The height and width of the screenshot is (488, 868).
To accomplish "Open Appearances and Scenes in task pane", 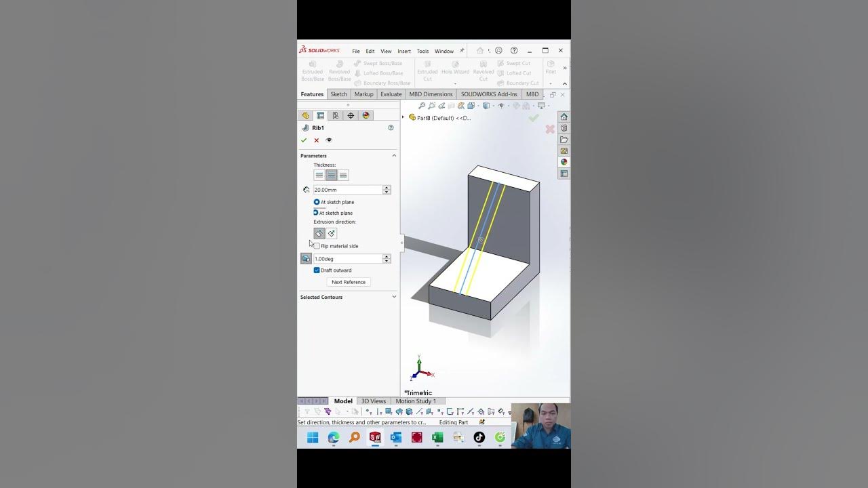I will (564, 162).
